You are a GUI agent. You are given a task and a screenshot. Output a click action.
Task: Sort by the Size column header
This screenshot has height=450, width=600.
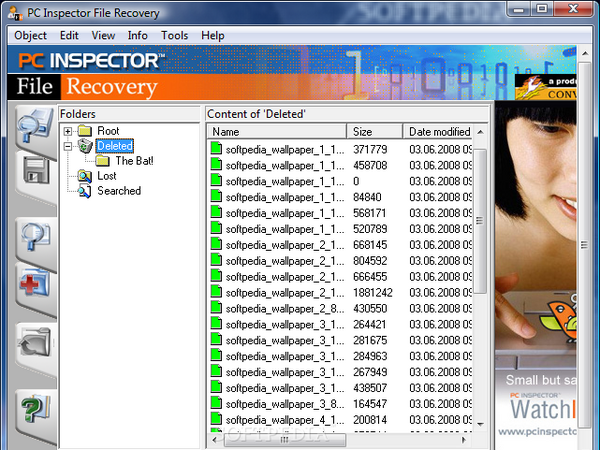coord(375,132)
